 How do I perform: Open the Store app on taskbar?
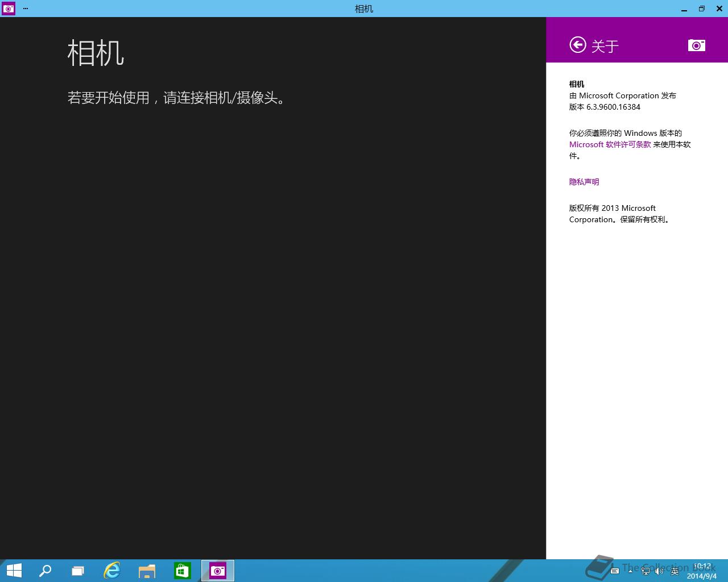coord(182,571)
